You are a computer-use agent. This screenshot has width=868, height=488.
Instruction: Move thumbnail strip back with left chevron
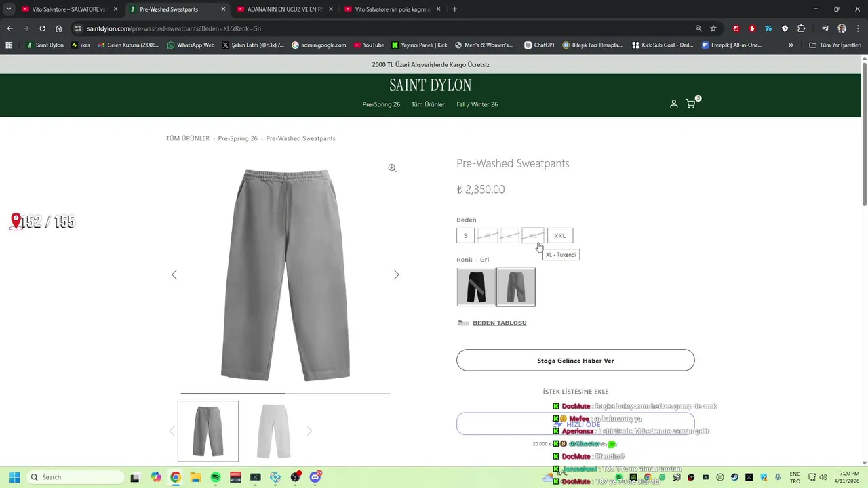tap(172, 431)
